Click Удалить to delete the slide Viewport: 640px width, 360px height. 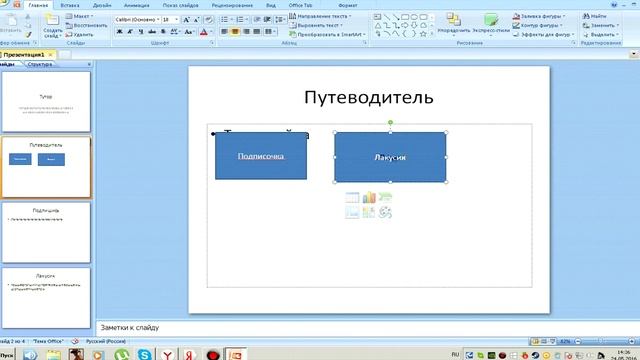pyautogui.click(x=80, y=35)
